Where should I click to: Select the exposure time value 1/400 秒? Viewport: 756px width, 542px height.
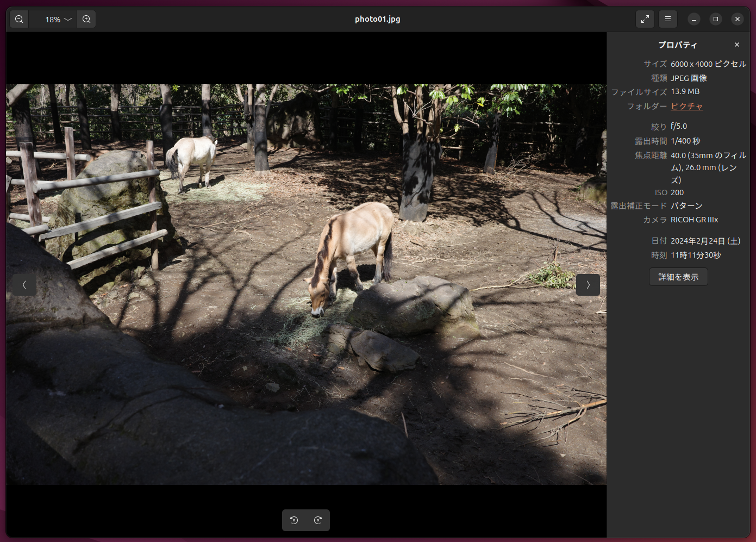(x=685, y=141)
